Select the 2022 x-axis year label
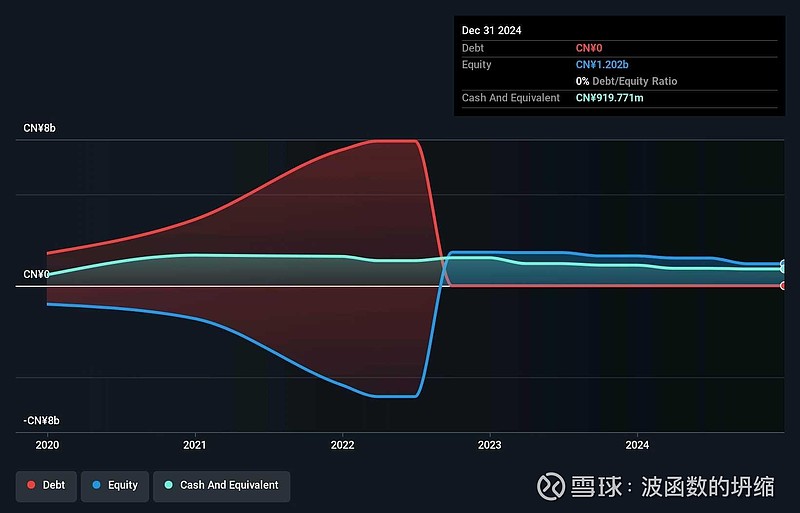This screenshot has height=513, width=800. pos(342,445)
